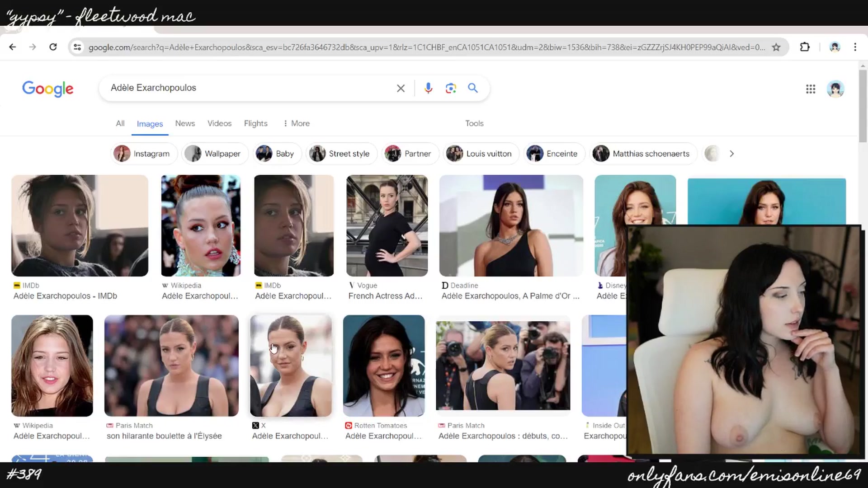Apply the Wallpaper filter chip
Image resolution: width=868 pixels, height=488 pixels.
[215, 154]
